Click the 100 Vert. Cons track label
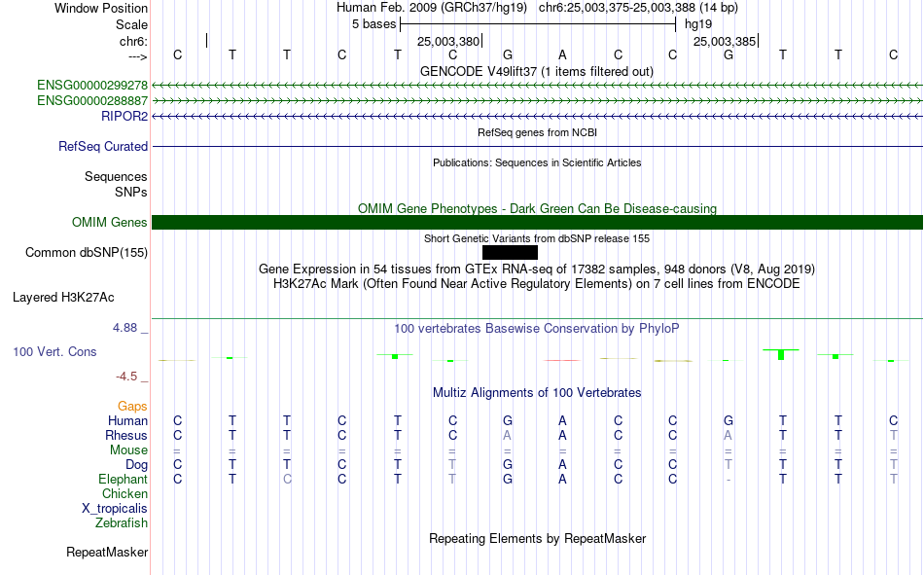Viewport: 924px width, 575px height. pyautogui.click(x=54, y=351)
